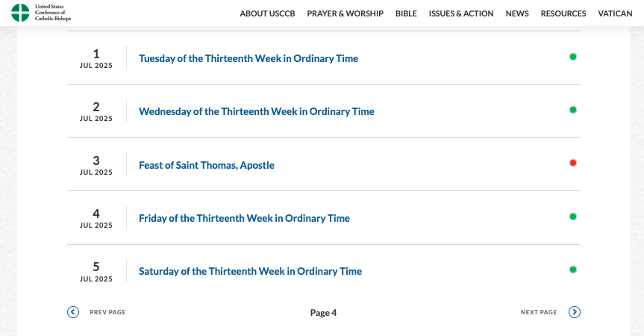Viewport: 644px width, 336px height.
Task: Click red dot beside Feast of Saint Thomas
Action: click(573, 163)
